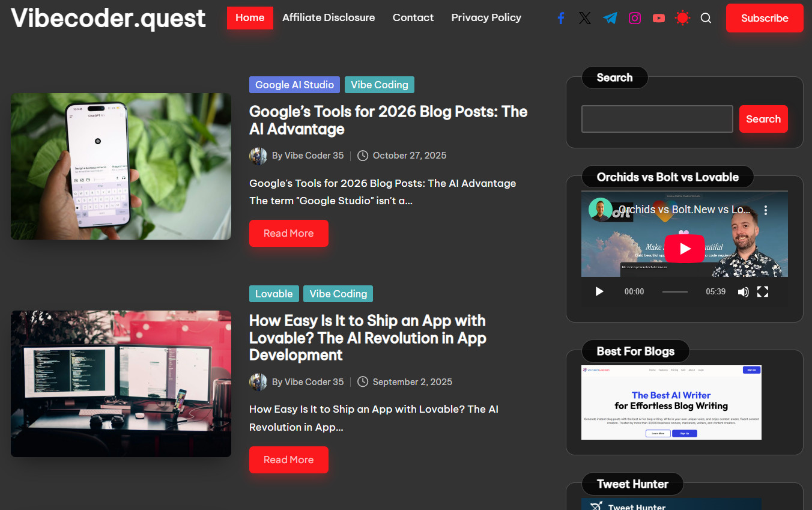Seek using the video progress slider
The image size is (812, 510).
675,292
